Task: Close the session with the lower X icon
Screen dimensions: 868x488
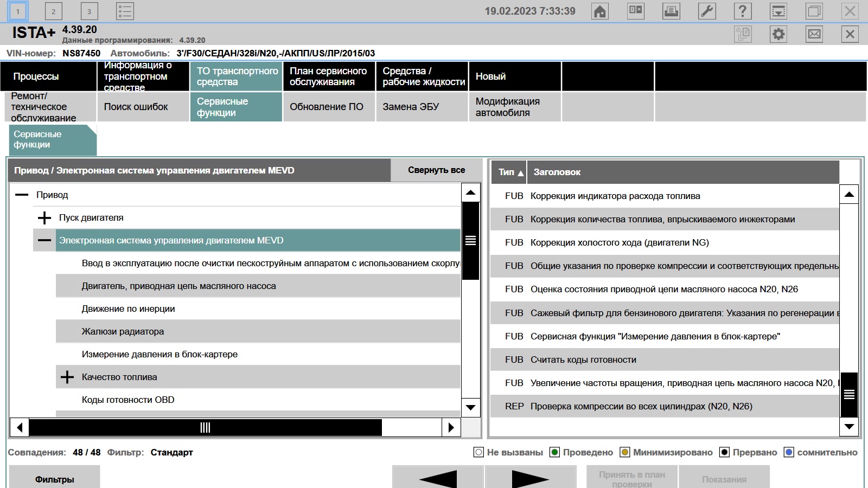Action: point(850,34)
